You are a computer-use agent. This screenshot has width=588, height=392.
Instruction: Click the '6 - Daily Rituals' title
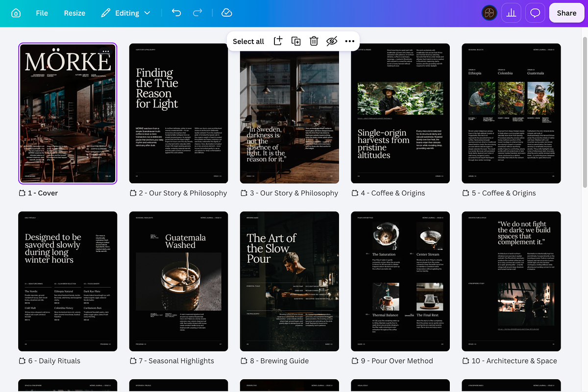click(54, 361)
